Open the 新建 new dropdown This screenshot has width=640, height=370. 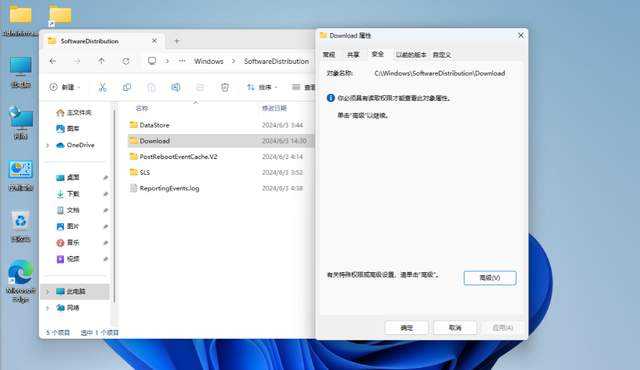pos(65,87)
